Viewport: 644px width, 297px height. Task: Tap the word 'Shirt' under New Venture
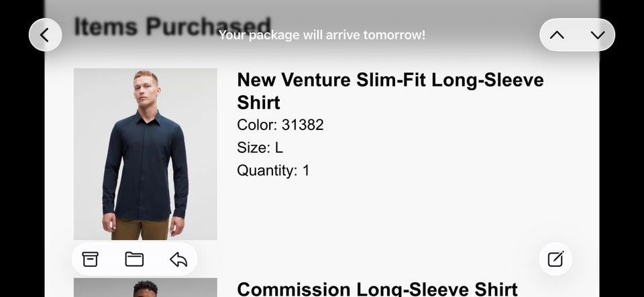click(258, 103)
